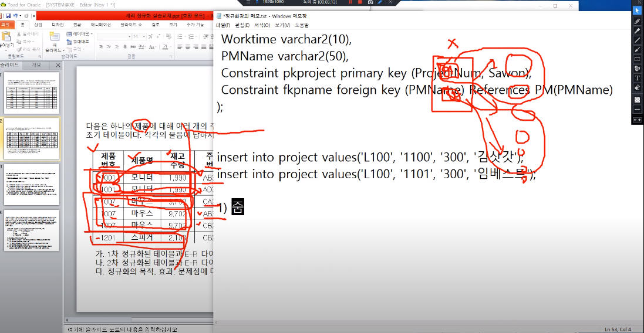
Task: Close the slide thumbnail pane
Action: click(x=58, y=65)
